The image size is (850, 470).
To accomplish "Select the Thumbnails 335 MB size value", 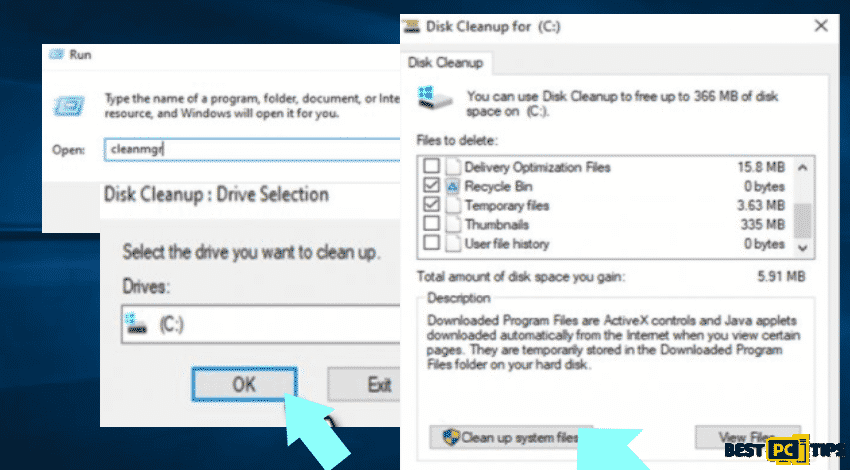I will (x=762, y=224).
